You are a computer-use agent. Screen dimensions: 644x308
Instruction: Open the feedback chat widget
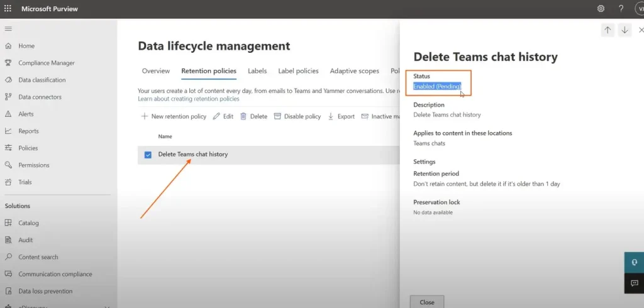point(634,283)
